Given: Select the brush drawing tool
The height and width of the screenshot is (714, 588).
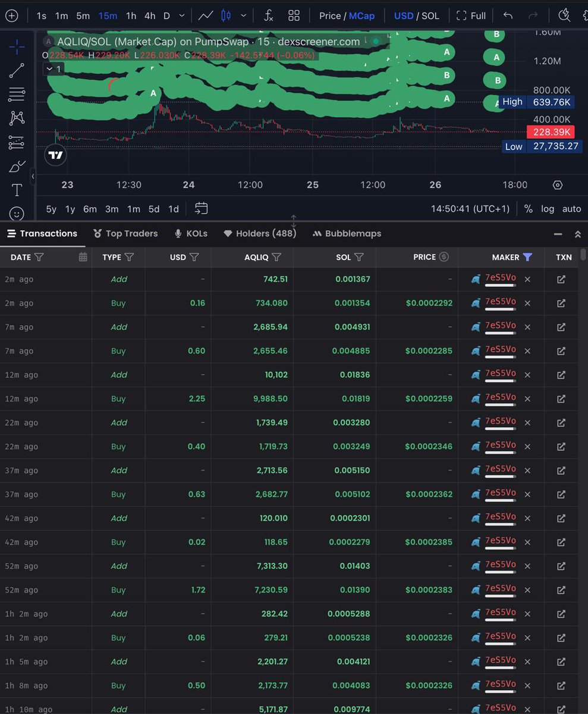Looking at the screenshot, I should click(17, 166).
